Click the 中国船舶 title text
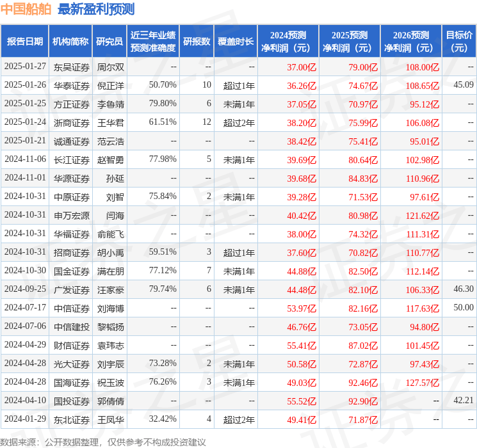This screenshot has width=477, height=448. [26, 9]
